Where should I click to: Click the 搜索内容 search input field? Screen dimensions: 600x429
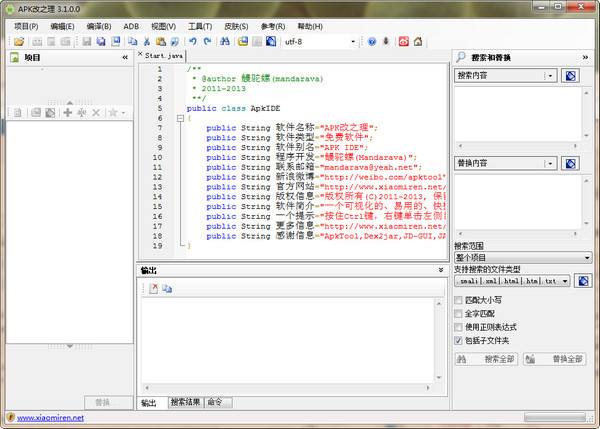coord(498,76)
